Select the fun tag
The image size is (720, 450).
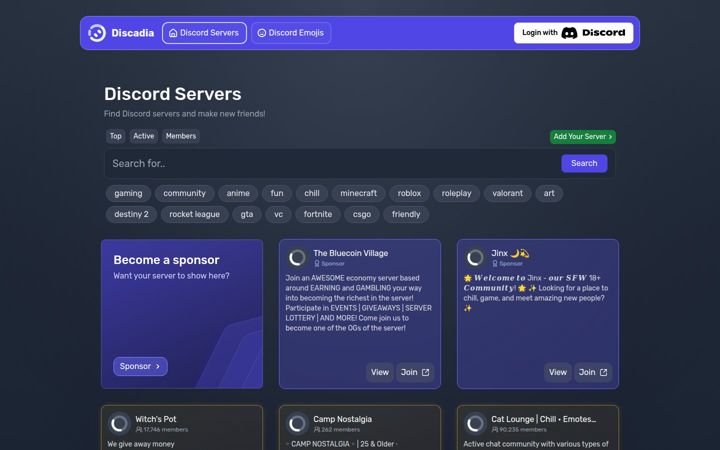(277, 193)
